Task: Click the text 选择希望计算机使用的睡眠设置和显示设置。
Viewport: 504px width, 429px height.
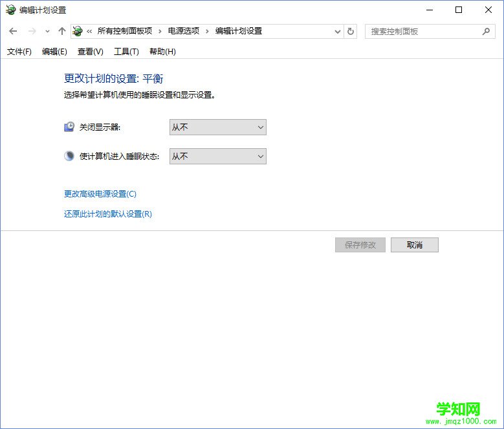Action: click(x=140, y=95)
